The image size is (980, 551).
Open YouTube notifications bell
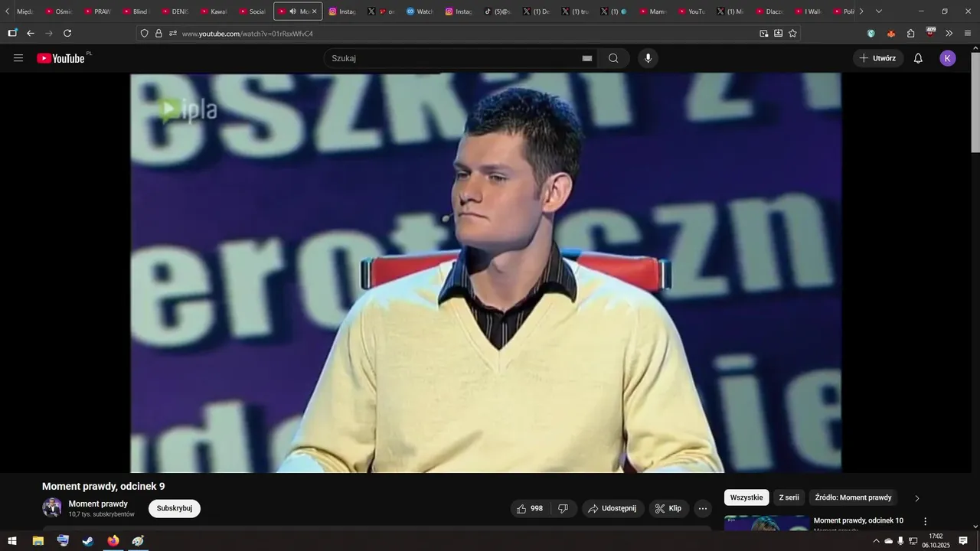[918, 58]
